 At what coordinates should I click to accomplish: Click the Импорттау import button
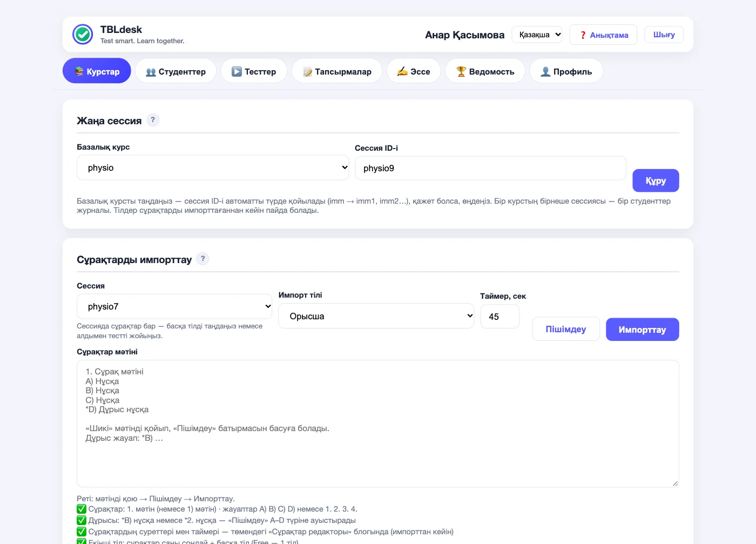(643, 330)
